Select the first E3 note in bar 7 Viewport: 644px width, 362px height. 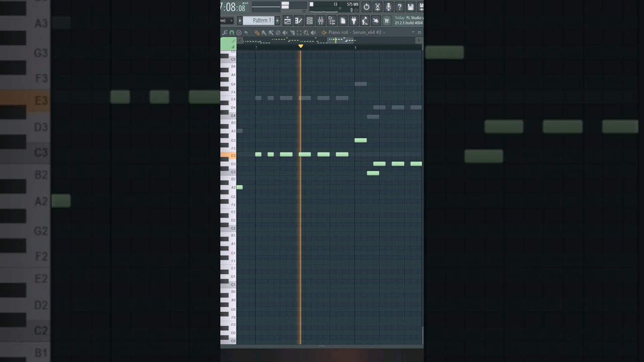pos(258,154)
